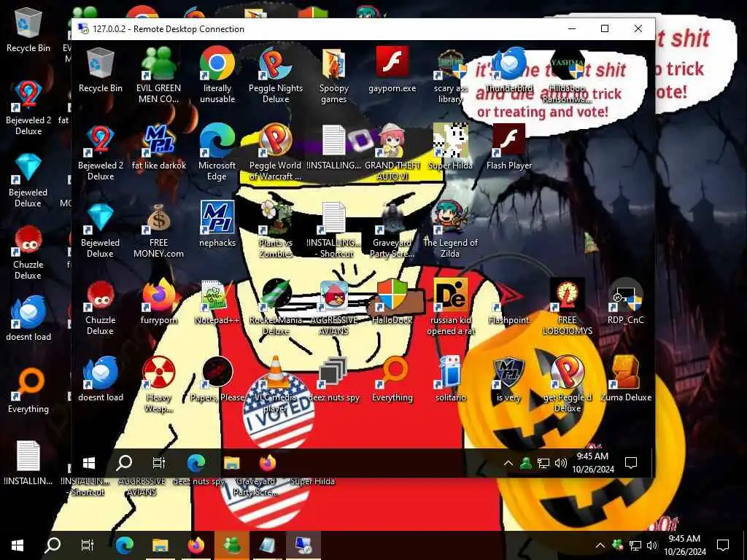
Task: Launch Firefox from remote taskbar
Action: 267,463
